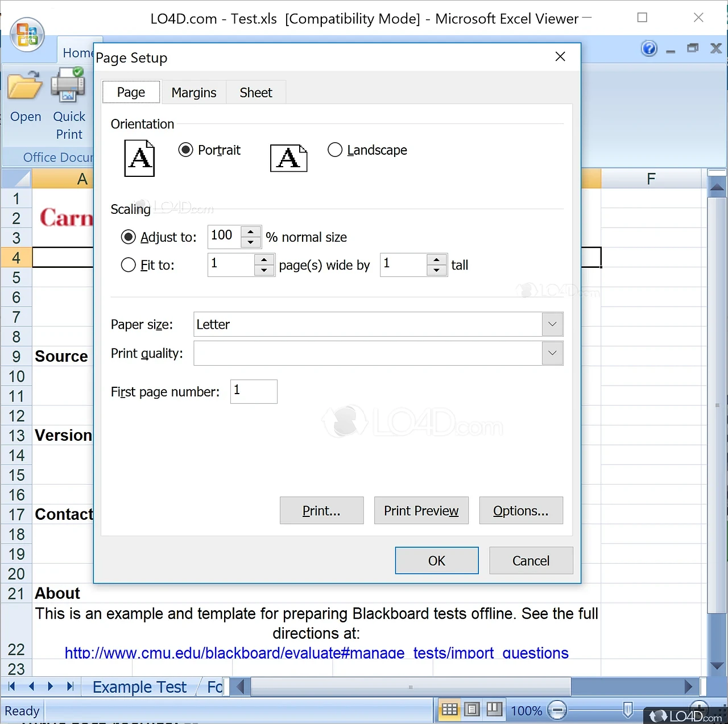Open the Office button menu

pos(27,34)
